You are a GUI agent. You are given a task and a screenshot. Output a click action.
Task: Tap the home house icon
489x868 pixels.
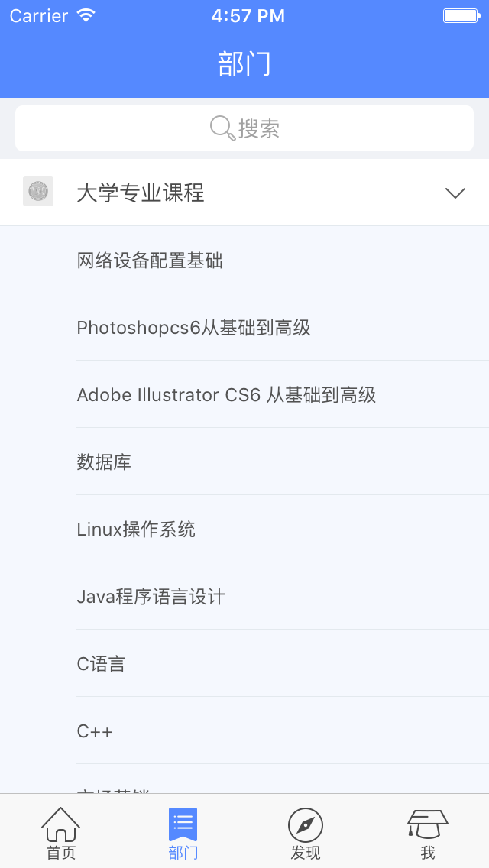[60, 824]
